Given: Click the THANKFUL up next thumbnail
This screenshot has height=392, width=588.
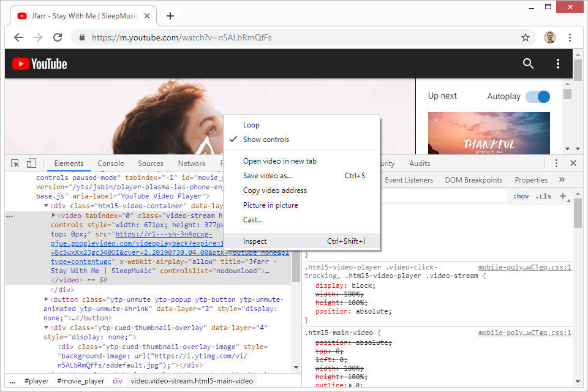Looking at the screenshot, I should point(489,132).
